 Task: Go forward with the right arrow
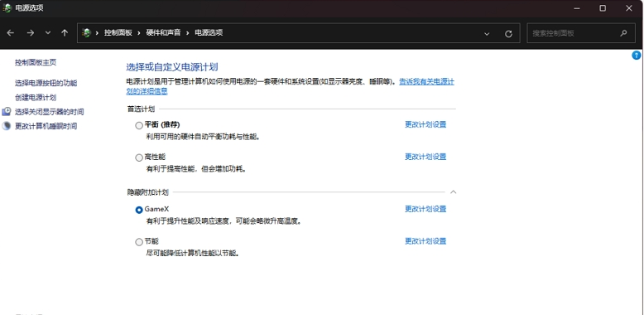pos(30,33)
